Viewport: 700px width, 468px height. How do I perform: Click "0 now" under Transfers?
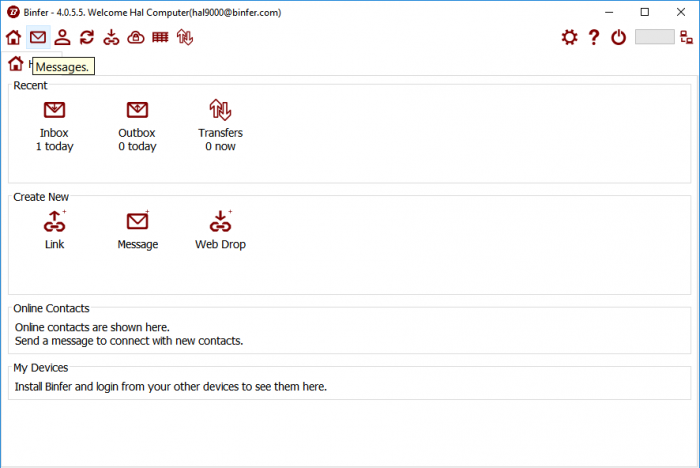pos(220,146)
